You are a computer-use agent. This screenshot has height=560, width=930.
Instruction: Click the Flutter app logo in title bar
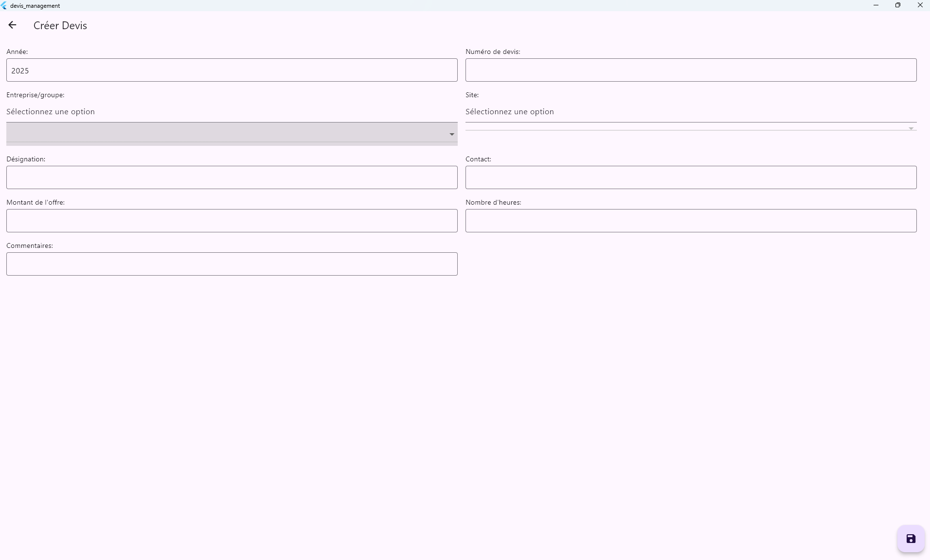[x=4, y=5]
